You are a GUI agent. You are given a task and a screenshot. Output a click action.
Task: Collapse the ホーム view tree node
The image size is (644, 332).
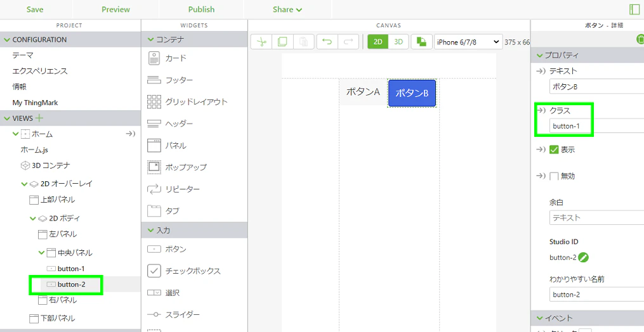[x=16, y=134]
